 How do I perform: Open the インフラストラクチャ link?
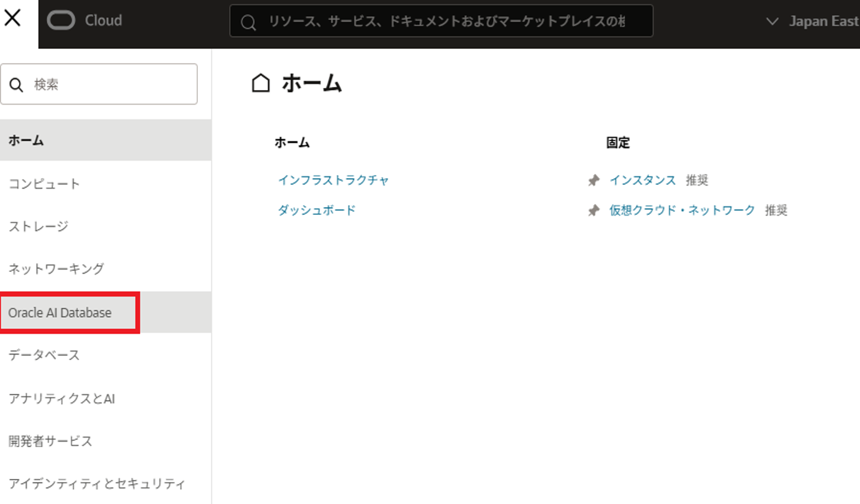point(333,180)
